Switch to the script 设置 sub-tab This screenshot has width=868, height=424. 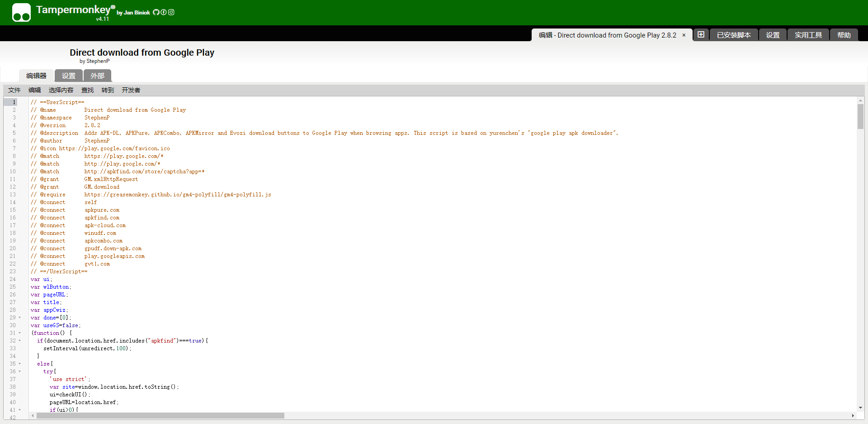tap(69, 76)
